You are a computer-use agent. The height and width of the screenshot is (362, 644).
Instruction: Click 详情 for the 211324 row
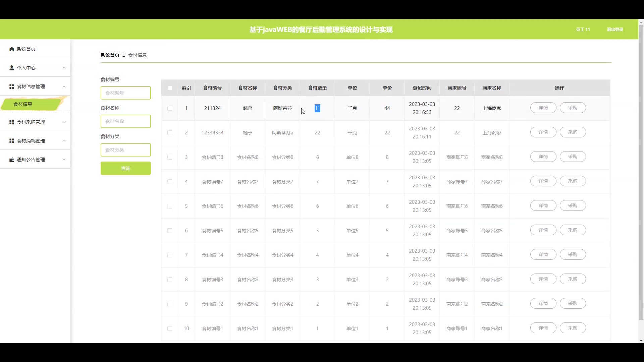(x=543, y=108)
